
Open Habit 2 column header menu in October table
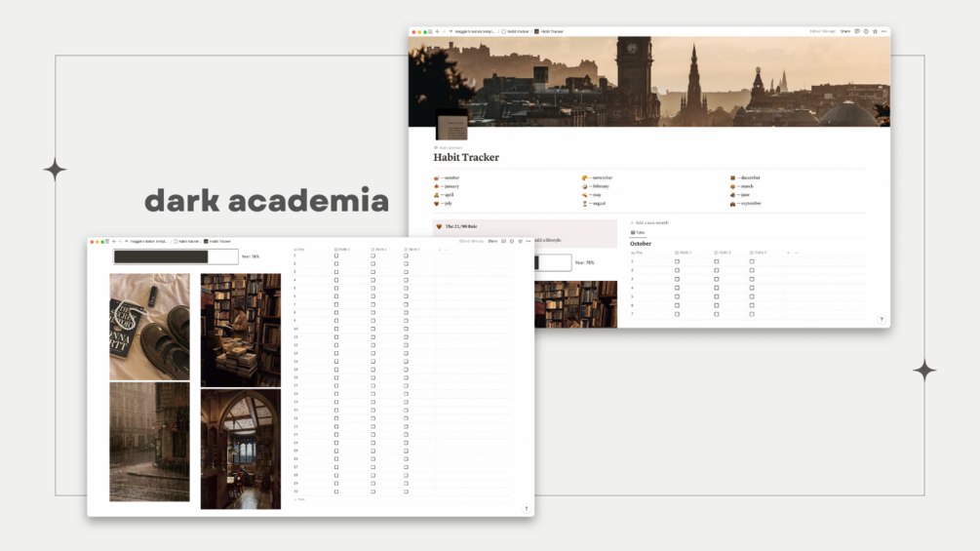[723, 253]
